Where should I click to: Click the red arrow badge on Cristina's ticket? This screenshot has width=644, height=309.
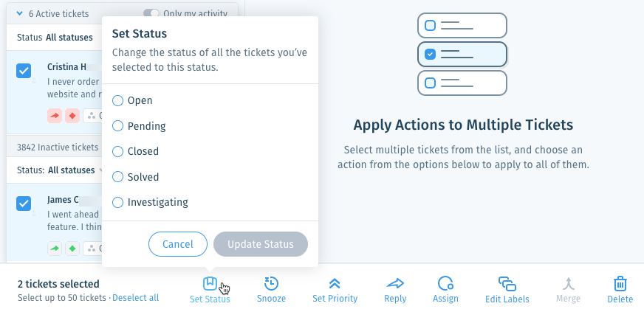pyautogui.click(x=55, y=116)
